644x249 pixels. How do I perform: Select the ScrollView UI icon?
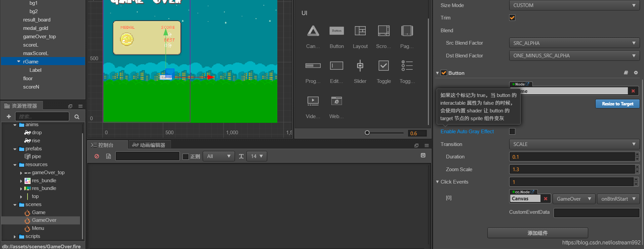coord(384,31)
